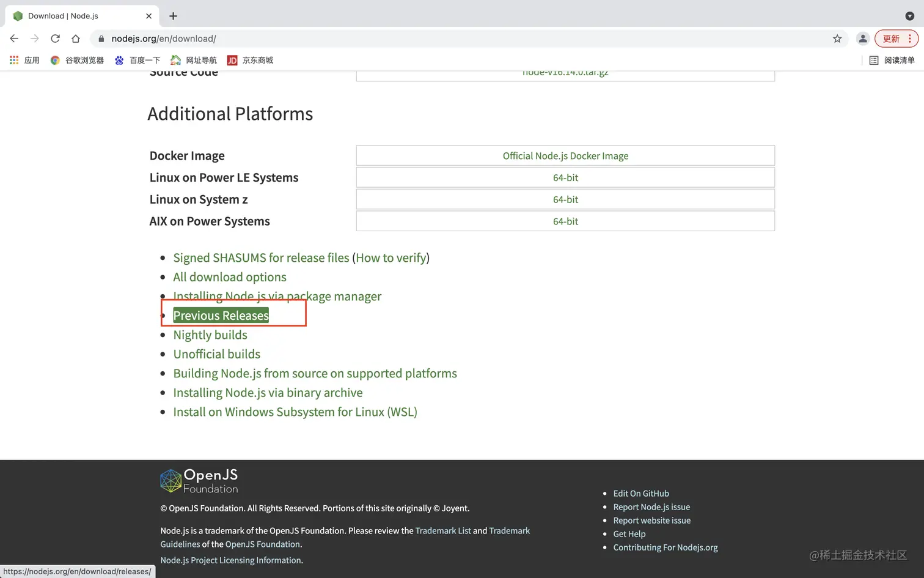Bookmark this page with the star icon
This screenshot has width=924, height=578.
[837, 39]
